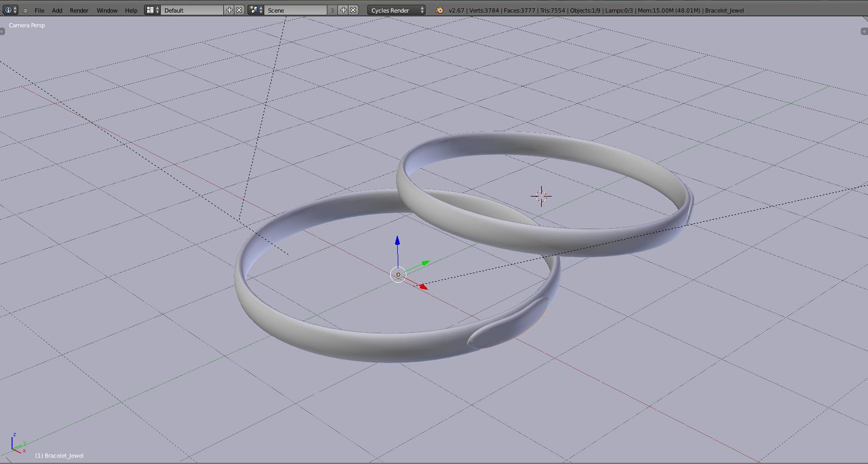Viewport: 868px width, 464px height.
Task: Open the File menu
Action: pos(39,10)
